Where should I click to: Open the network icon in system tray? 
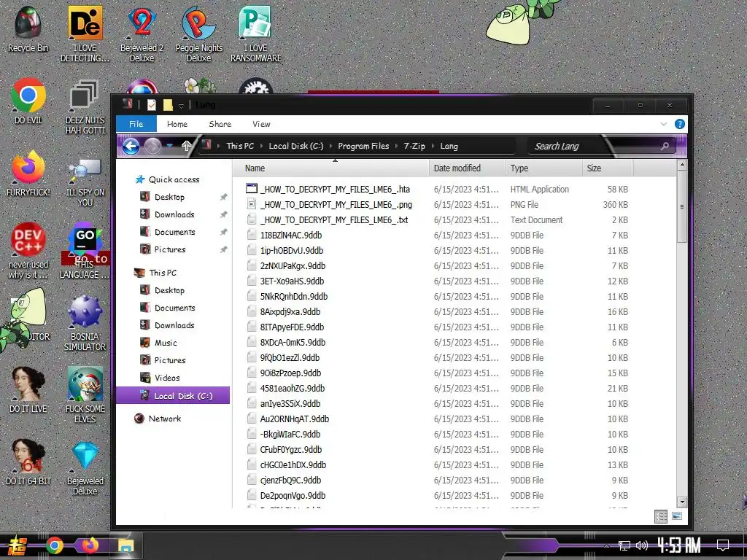pyautogui.click(x=624, y=545)
